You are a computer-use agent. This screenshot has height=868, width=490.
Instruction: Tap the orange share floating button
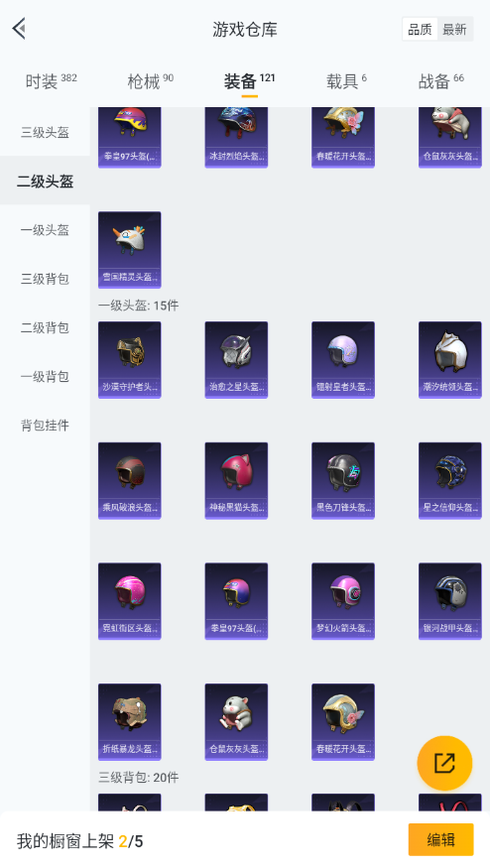(444, 763)
